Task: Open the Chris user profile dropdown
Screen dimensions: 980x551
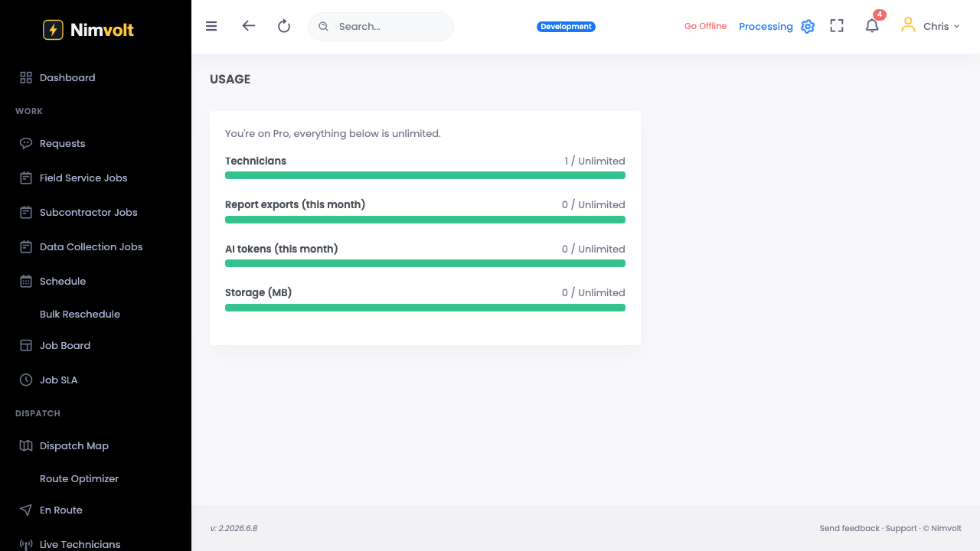Action: click(x=930, y=26)
